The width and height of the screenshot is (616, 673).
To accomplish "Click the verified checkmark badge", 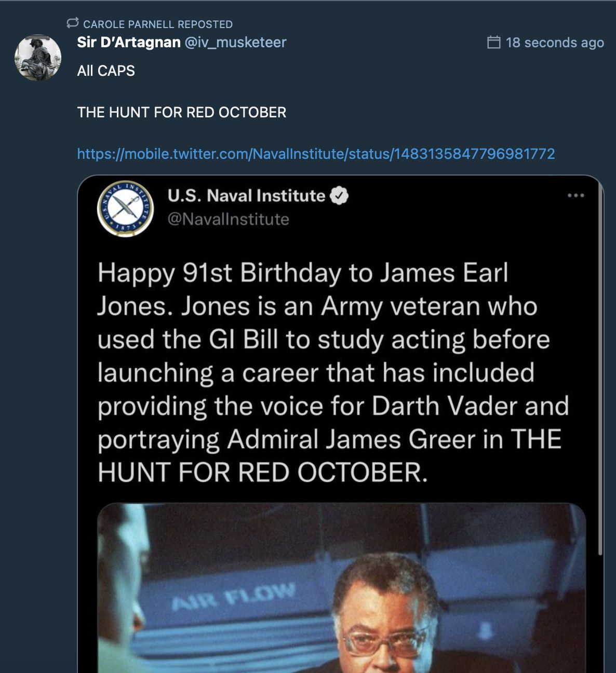I will pyautogui.click(x=340, y=196).
